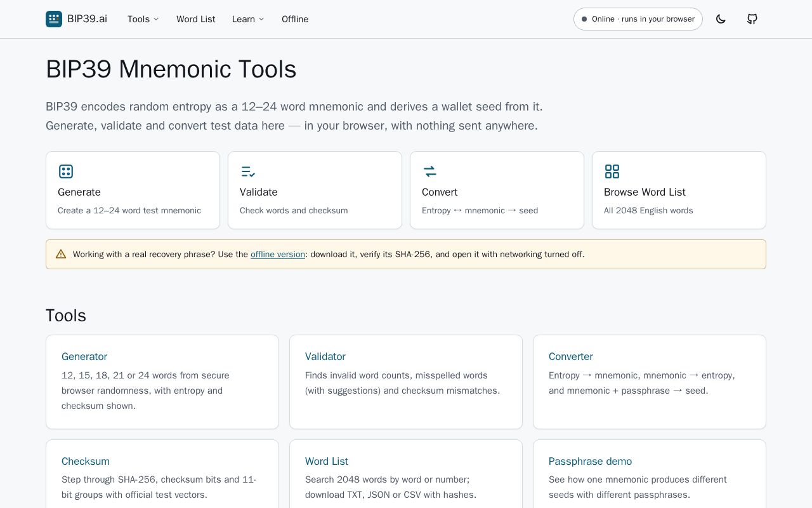Image resolution: width=812 pixels, height=508 pixels.
Task: Click the Validate card checklist icon
Action: (x=248, y=171)
